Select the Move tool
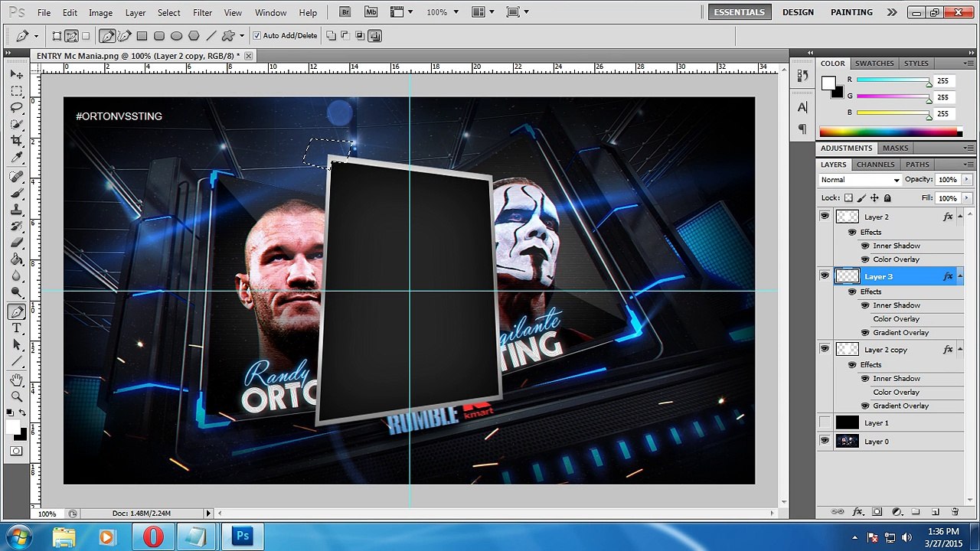 tap(16, 74)
